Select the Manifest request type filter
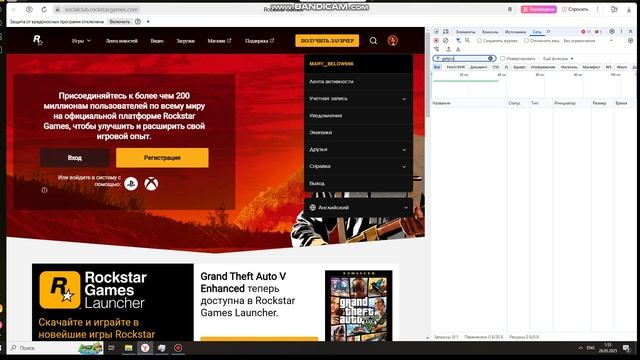 pos(591,67)
